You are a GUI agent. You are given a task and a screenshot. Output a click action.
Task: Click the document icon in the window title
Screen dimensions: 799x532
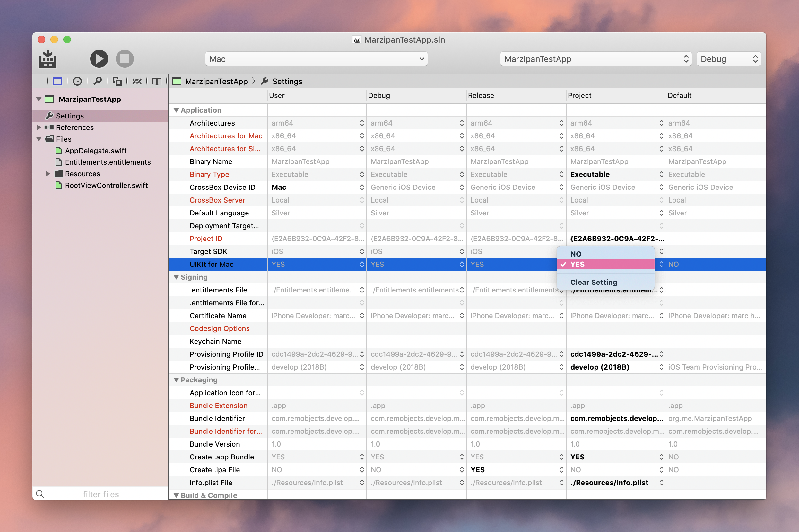pos(356,40)
